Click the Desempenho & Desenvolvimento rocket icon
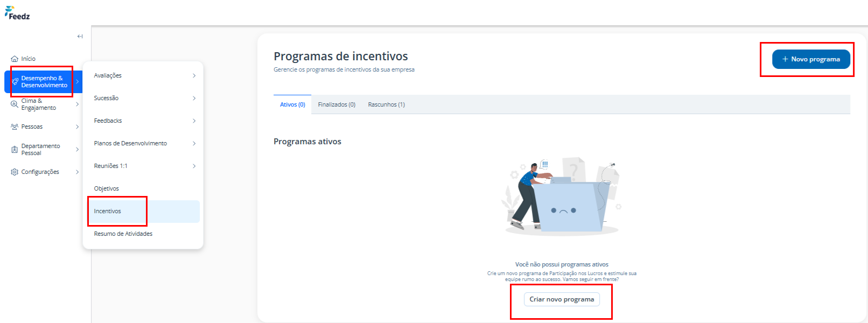 click(15, 82)
